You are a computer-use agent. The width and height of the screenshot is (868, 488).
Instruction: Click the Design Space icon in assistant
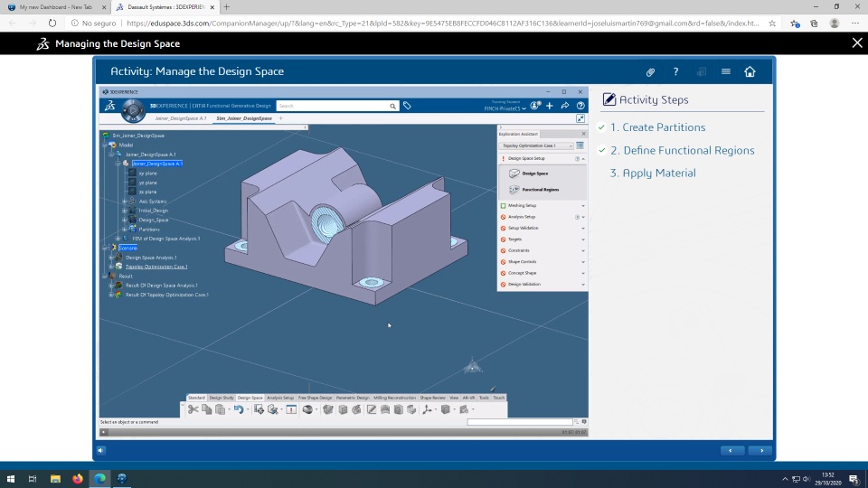click(514, 174)
